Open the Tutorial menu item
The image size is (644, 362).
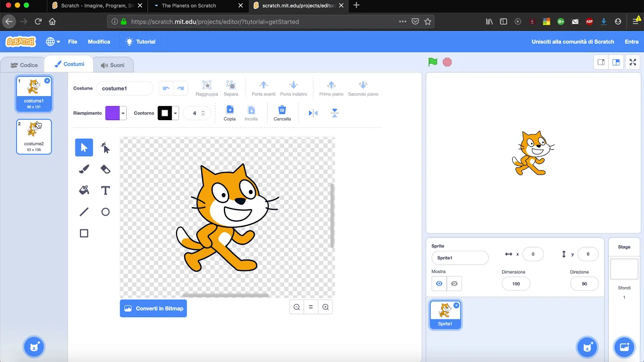tap(140, 42)
